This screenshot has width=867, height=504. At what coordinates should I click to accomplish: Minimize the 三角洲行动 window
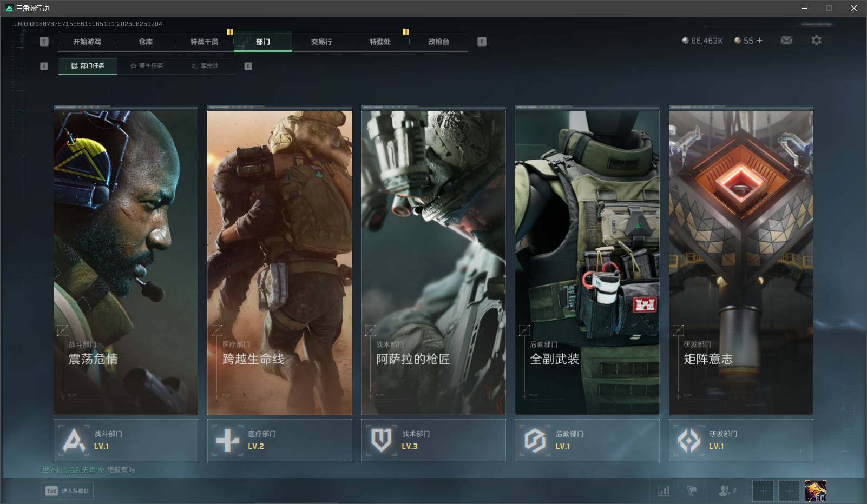pos(805,8)
